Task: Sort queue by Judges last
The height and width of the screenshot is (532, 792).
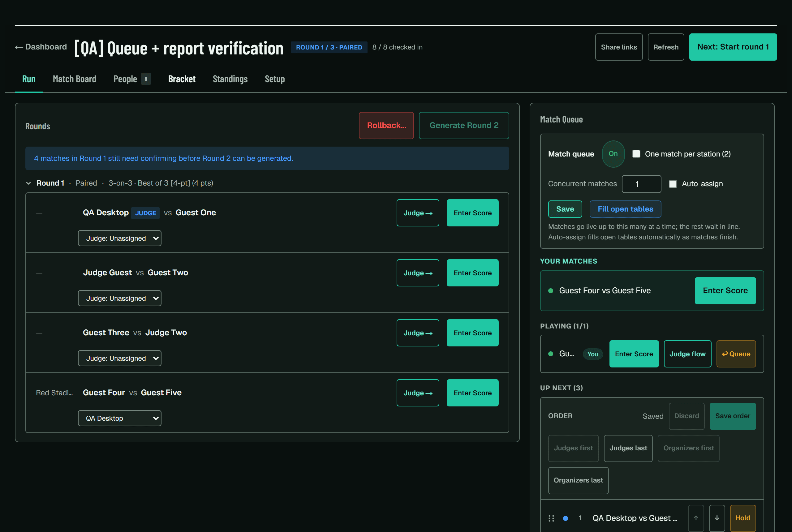Action: (628, 448)
